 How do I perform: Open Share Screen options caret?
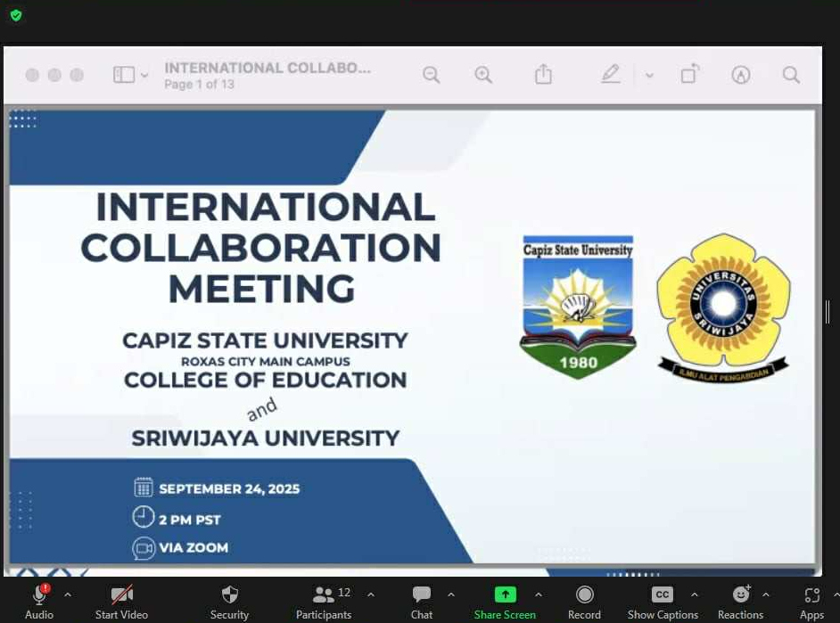tap(538, 594)
